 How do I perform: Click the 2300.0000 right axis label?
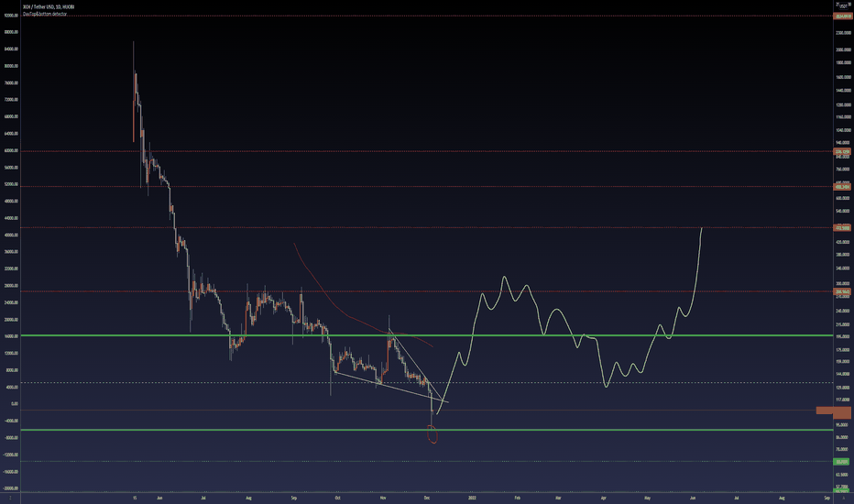(844, 33)
